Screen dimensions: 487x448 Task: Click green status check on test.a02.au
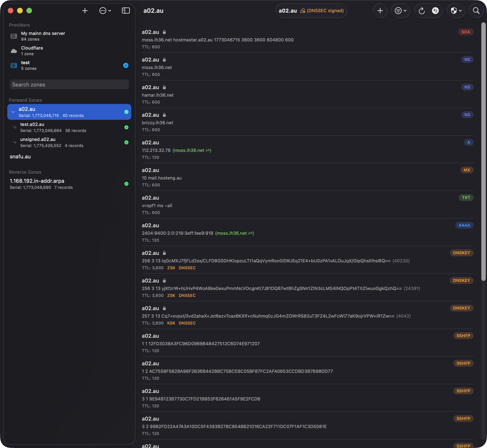coord(126,127)
